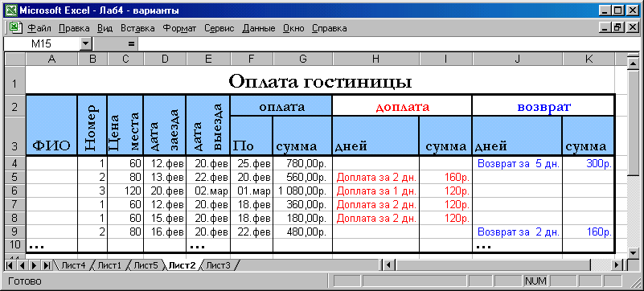Select column G header
644x291 pixels.
[302, 59]
